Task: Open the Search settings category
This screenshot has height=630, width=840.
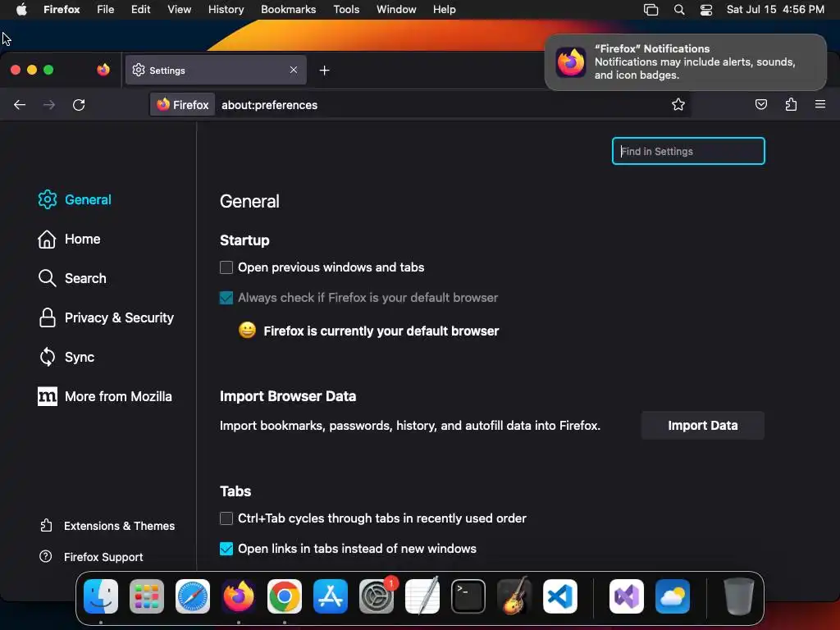Action: tap(72, 278)
